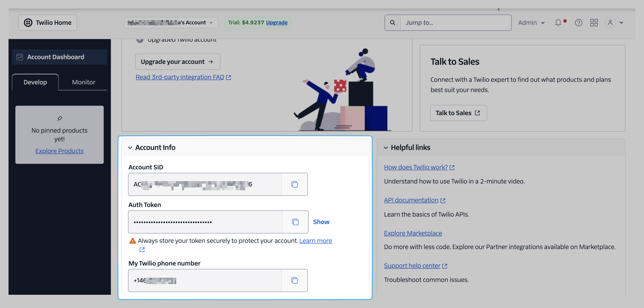Collapse the Account Info section

coord(130,148)
